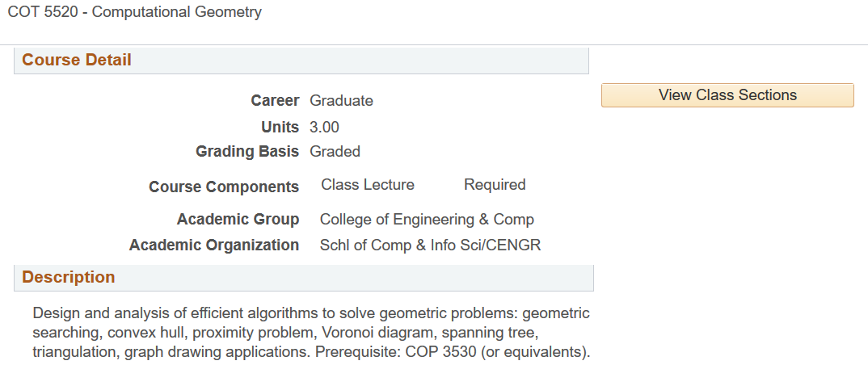
Task: Click the Academic Group label
Action: (238, 220)
